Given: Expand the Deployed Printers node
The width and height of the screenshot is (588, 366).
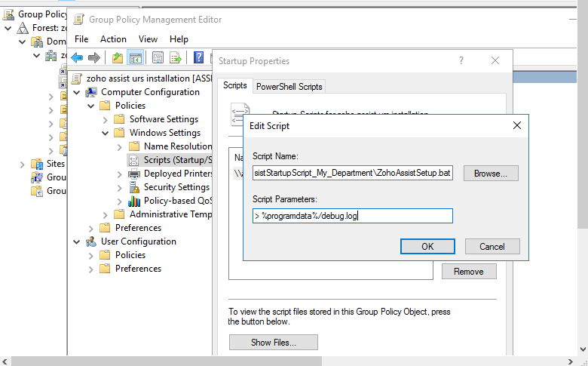Looking at the screenshot, I should 120,174.
